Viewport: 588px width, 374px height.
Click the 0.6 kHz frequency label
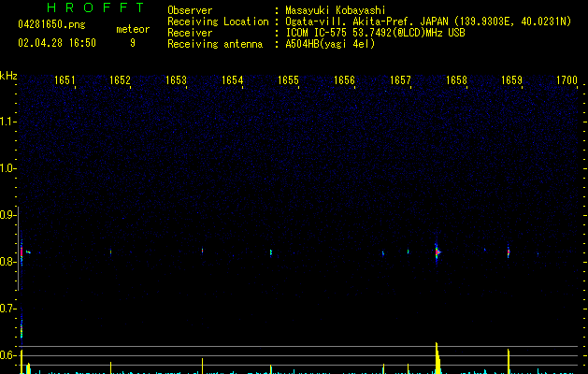pos(7,355)
